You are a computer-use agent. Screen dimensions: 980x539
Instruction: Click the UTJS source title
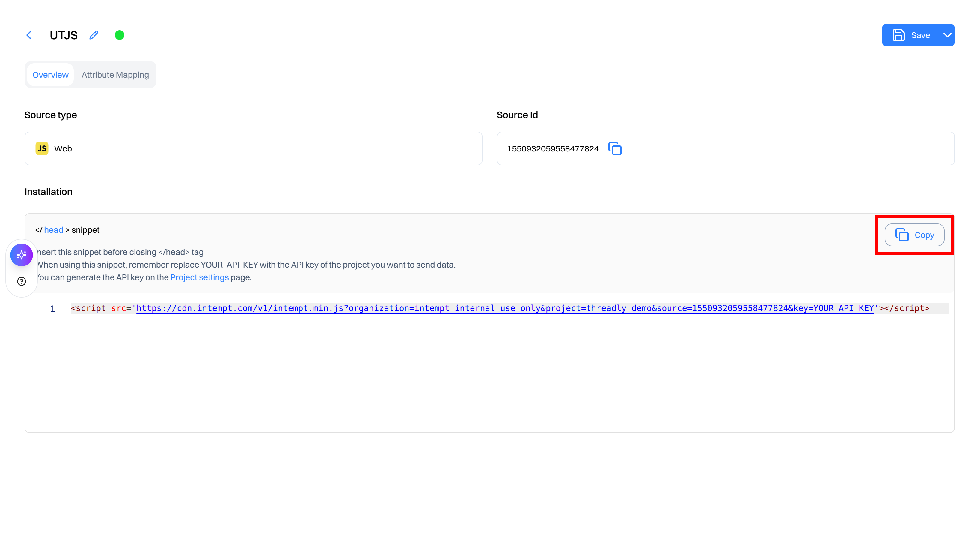point(64,35)
